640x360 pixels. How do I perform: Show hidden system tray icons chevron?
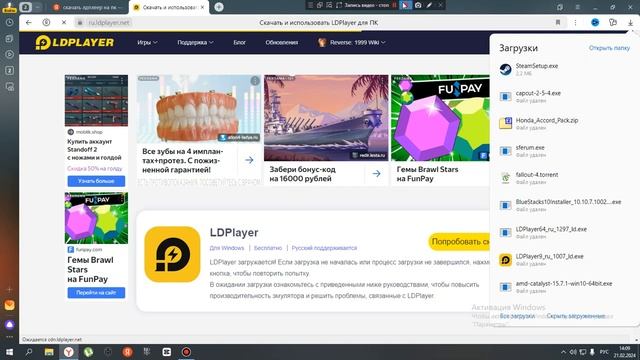pyautogui.click(x=563, y=352)
